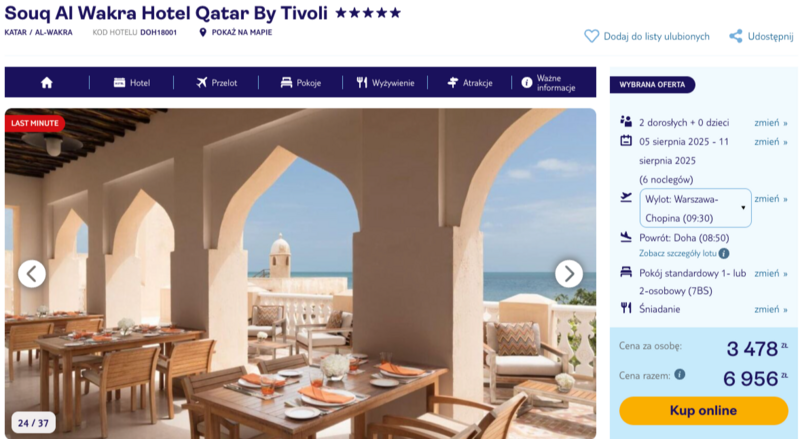Open the Atrakcje tab
This screenshot has height=439, width=800.
470,83
